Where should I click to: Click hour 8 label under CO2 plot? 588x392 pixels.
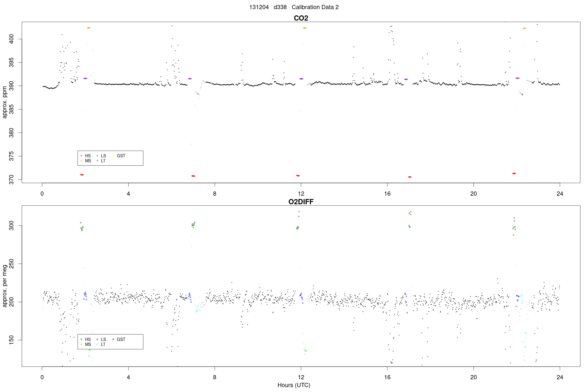[x=215, y=194]
